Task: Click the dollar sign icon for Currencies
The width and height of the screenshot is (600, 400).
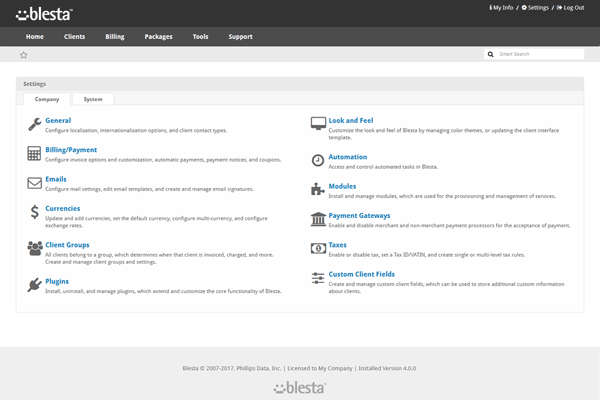Action: tap(34, 212)
